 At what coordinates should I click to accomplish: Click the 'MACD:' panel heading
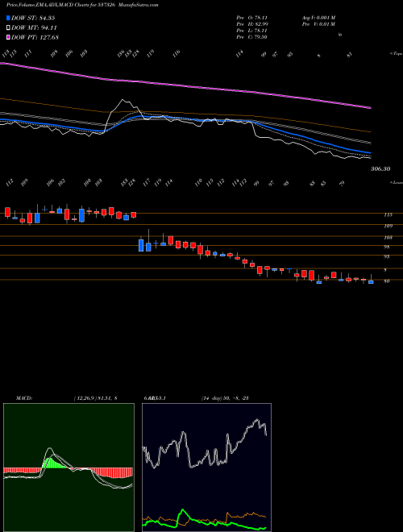(x=23, y=398)
